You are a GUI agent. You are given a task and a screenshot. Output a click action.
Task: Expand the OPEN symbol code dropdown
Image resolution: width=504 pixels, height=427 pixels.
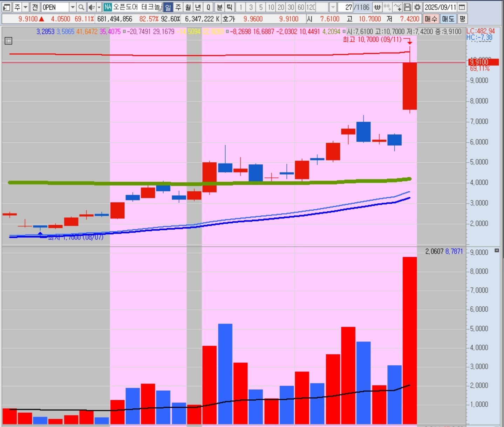tap(73, 7)
